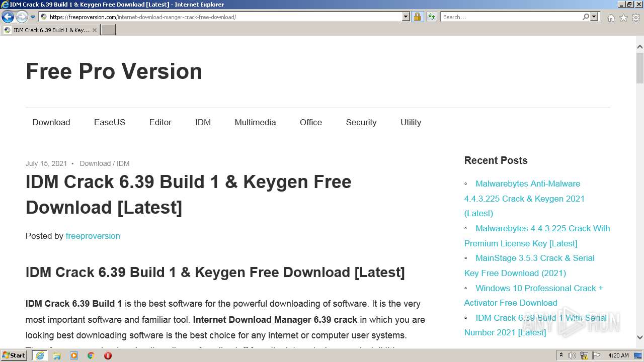Click the vertical scrollbar thumb
The height and width of the screenshot is (362, 644).
click(x=640, y=67)
